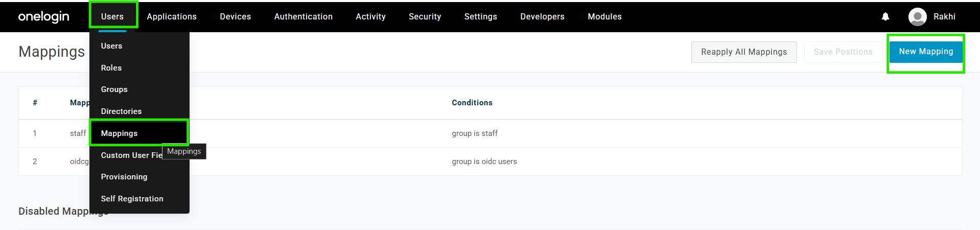Open the Developers menu
The height and width of the screenshot is (230, 980).
tap(543, 16)
